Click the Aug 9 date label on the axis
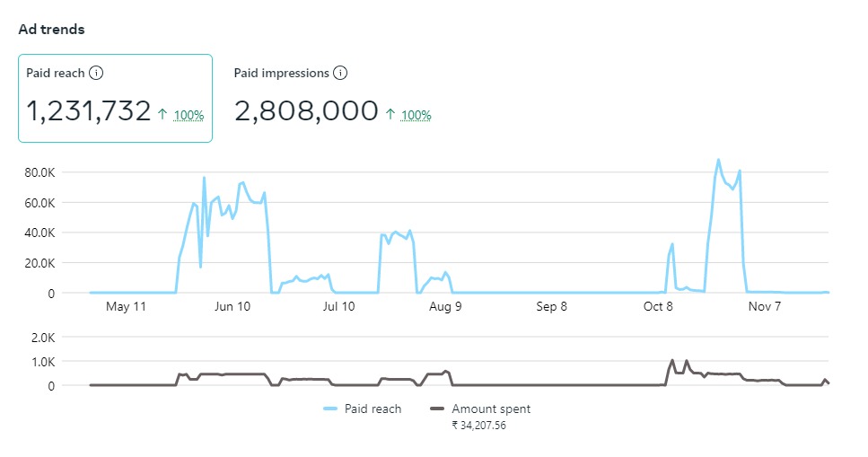This screenshot has height=457, width=868. click(445, 306)
